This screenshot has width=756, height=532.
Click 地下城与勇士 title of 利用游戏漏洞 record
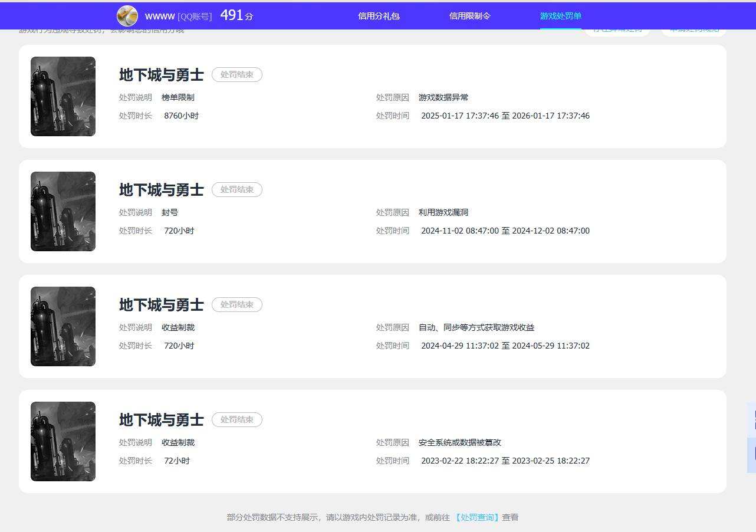point(161,189)
